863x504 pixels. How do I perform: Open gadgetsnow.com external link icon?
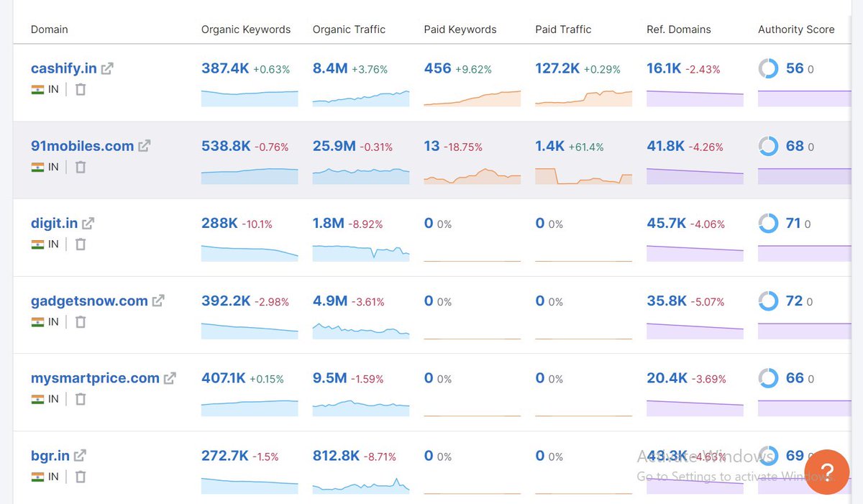click(158, 301)
